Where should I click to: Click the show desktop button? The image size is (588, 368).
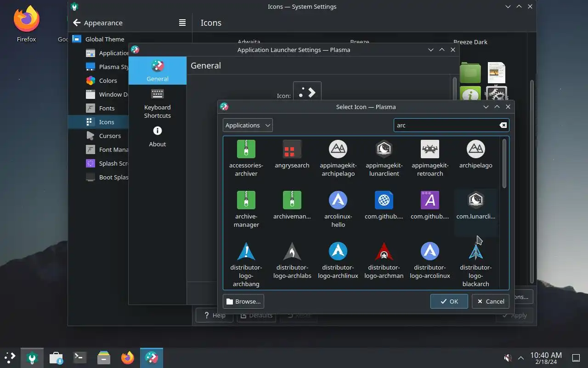[x=576, y=358]
